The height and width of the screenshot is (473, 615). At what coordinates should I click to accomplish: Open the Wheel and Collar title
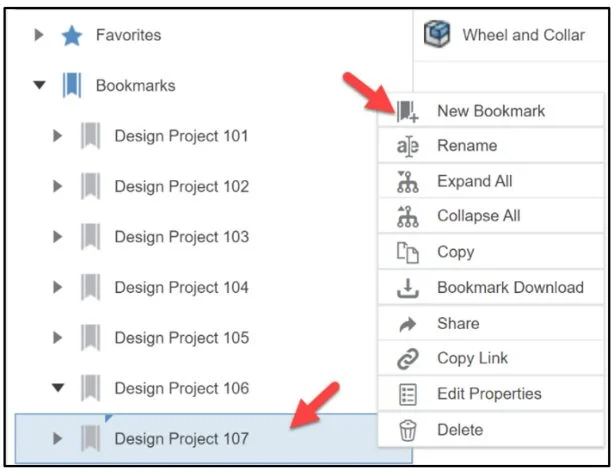click(x=523, y=35)
